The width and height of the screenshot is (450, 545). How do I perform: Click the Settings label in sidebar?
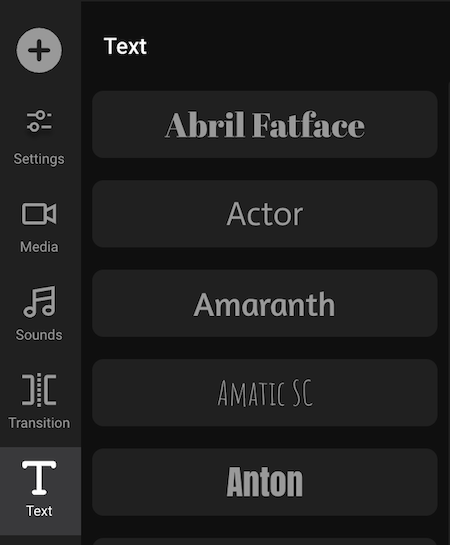[39, 159]
